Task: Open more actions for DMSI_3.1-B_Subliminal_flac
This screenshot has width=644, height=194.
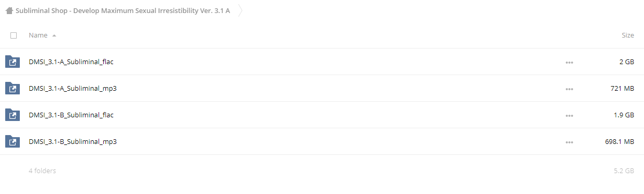Action: (x=569, y=116)
